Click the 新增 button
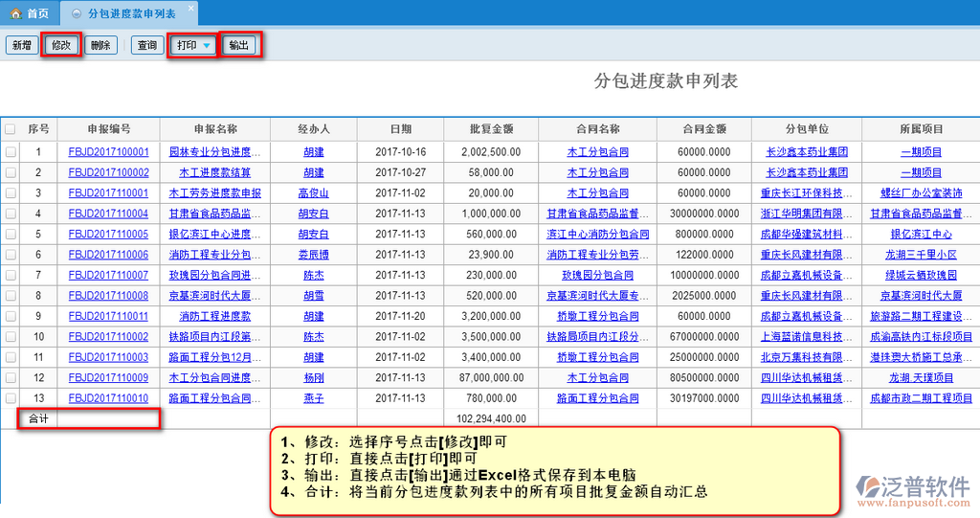Screen dimensions: 980x518 (21, 46)
